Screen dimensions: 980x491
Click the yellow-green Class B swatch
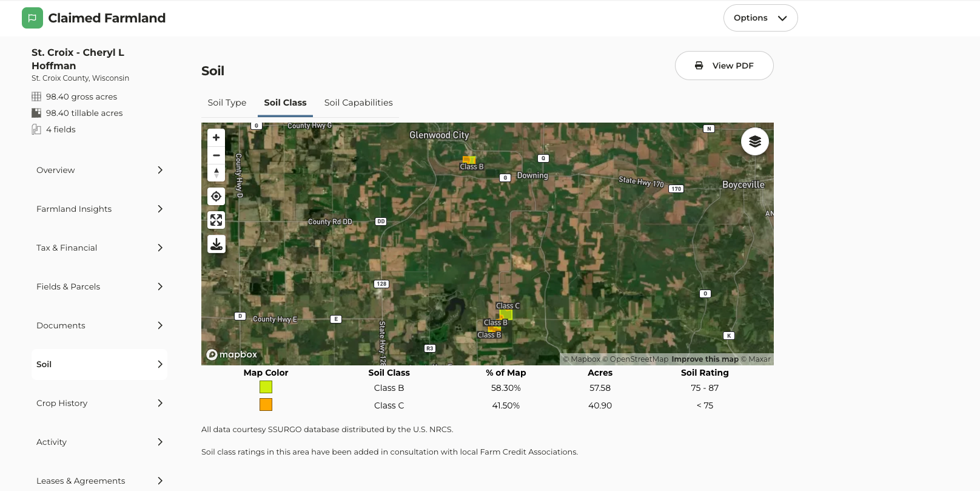[x=266, y=387]
